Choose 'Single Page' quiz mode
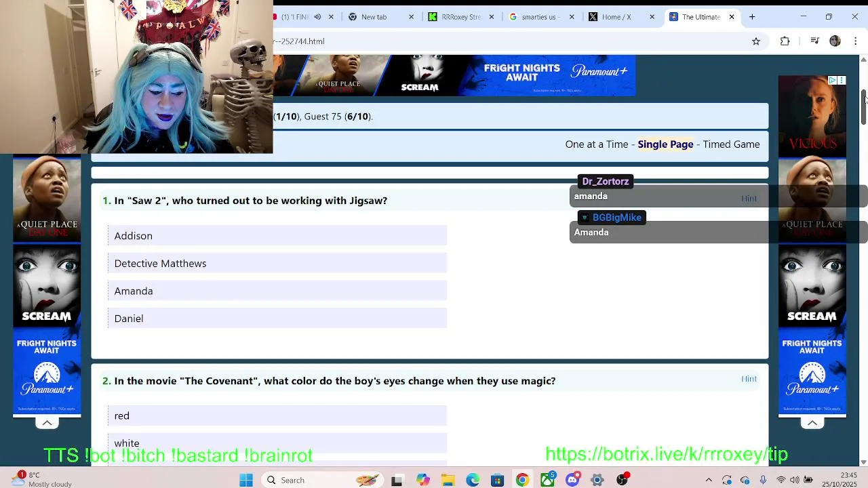The image size is (868, 488). (x=665, y=144)
